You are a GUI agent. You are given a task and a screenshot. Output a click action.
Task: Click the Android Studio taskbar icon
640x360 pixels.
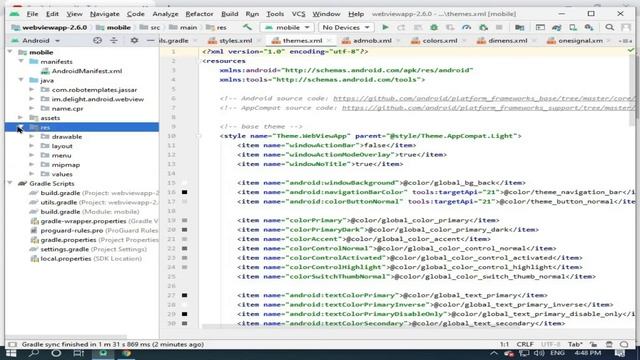point(103,353)
